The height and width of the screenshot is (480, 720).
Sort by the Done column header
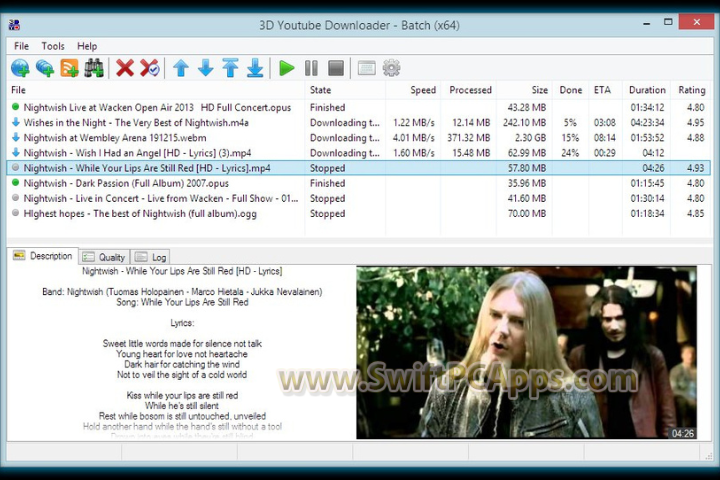click(570, 90)
